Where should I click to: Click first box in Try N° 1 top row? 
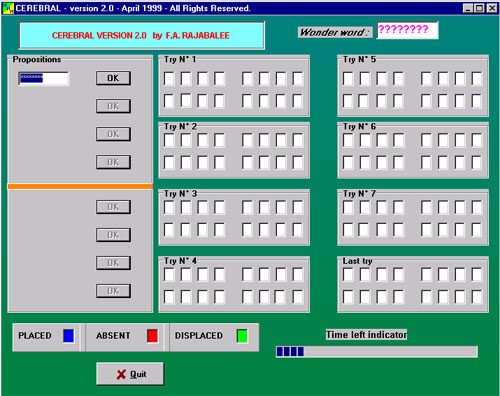pos(169,79)
